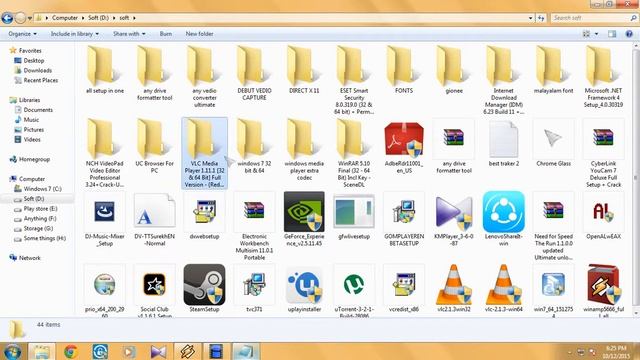Open Recent Places in sidebar
The height and width of the screenshot is (360, 640).
pos(40,80)
